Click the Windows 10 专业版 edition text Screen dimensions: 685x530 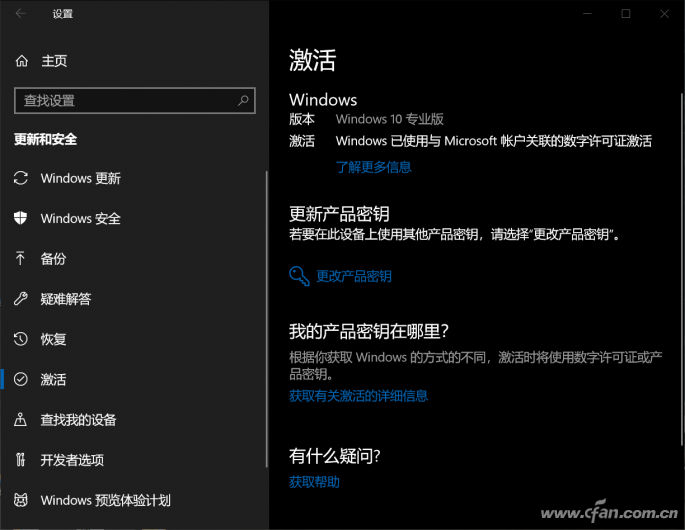click(x=390, y=119)
